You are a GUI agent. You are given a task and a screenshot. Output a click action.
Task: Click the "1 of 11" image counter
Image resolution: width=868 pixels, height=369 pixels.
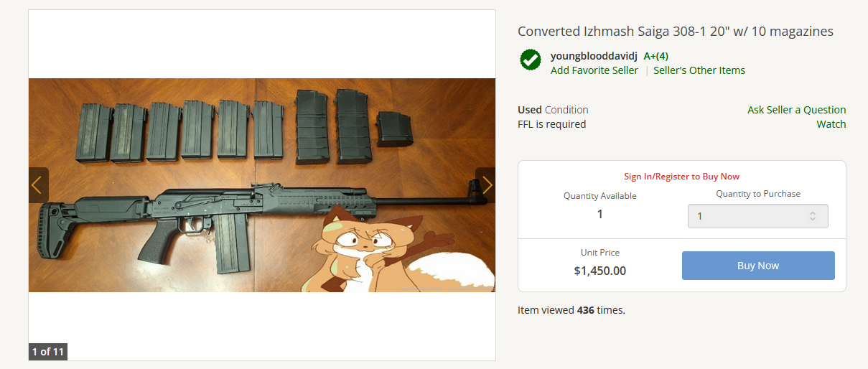point(48,352)
